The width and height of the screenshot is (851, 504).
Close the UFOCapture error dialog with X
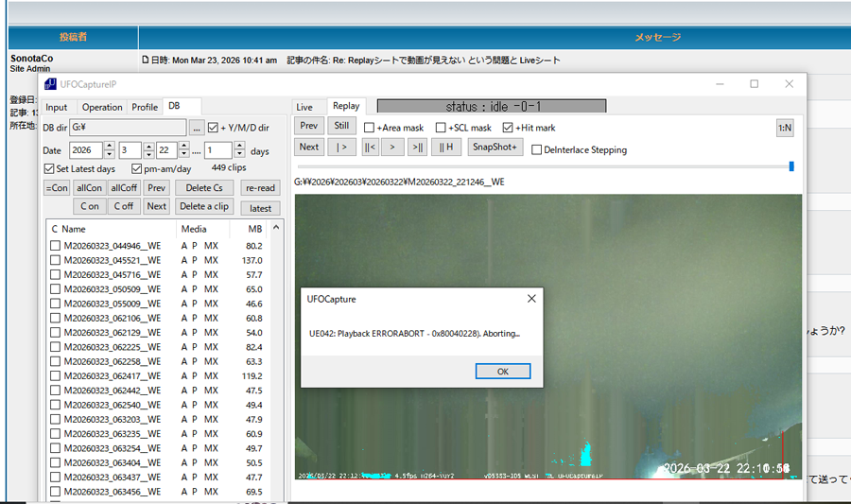[x=531, y=299]
